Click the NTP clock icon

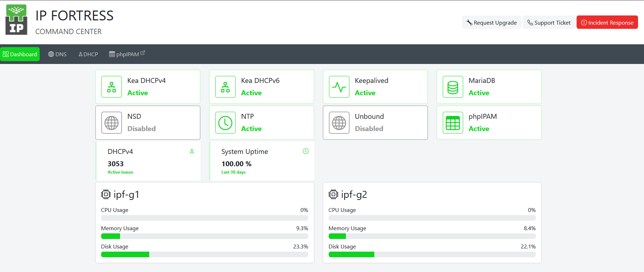pos(225,123)
